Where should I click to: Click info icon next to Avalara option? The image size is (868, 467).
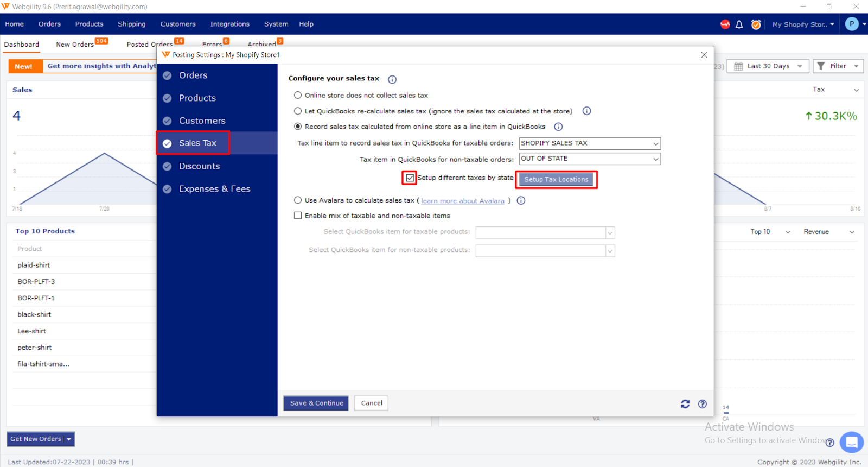coord(521,200)
